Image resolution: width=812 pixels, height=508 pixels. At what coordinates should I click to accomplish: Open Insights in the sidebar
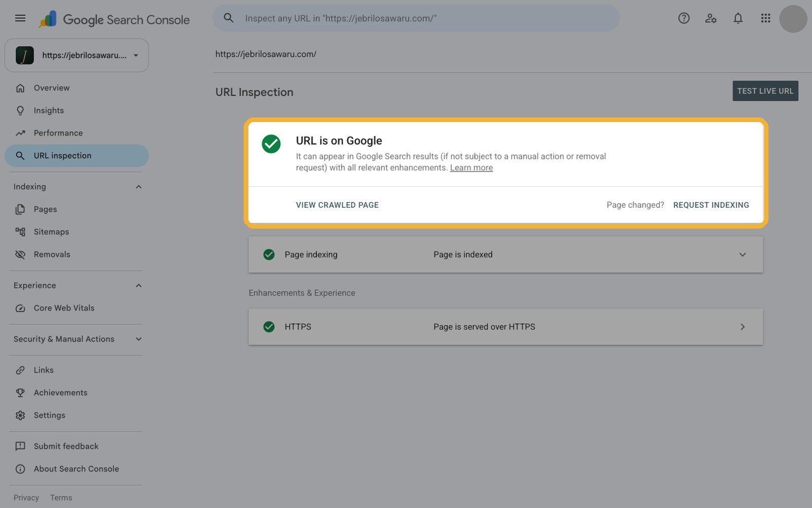(77, 110)
